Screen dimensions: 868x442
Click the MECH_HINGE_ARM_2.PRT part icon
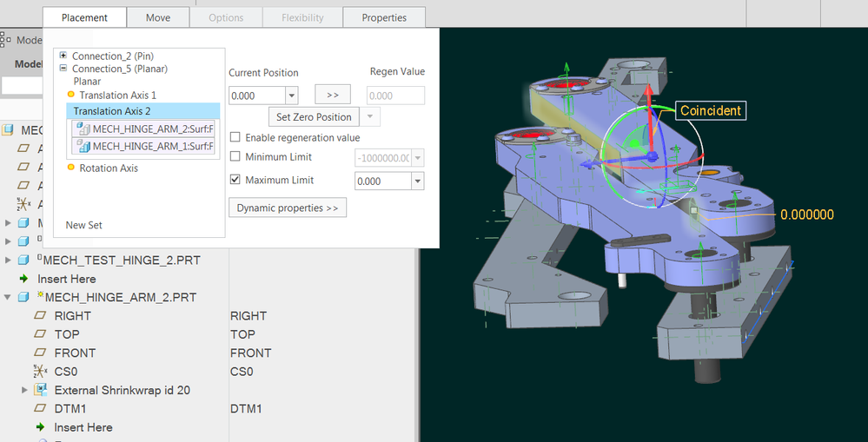pos(23,298)
